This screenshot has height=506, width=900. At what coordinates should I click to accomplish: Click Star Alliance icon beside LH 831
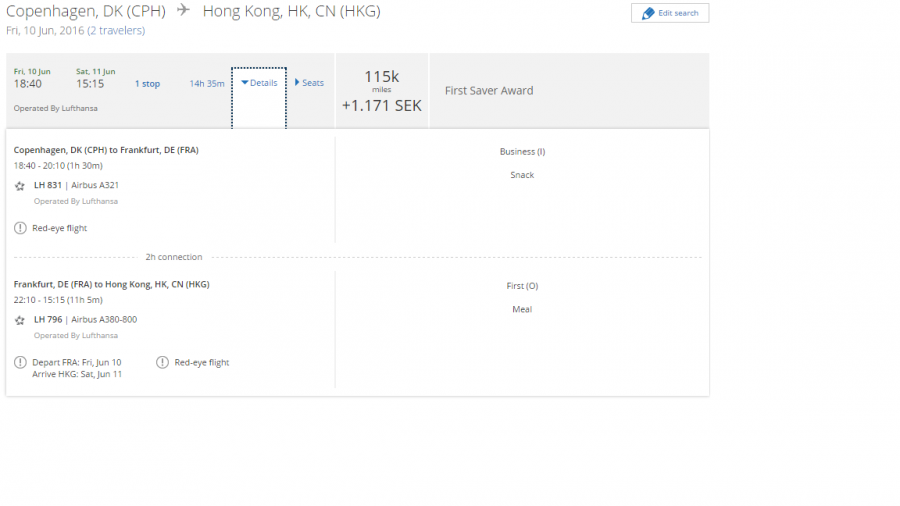point(20,186)
